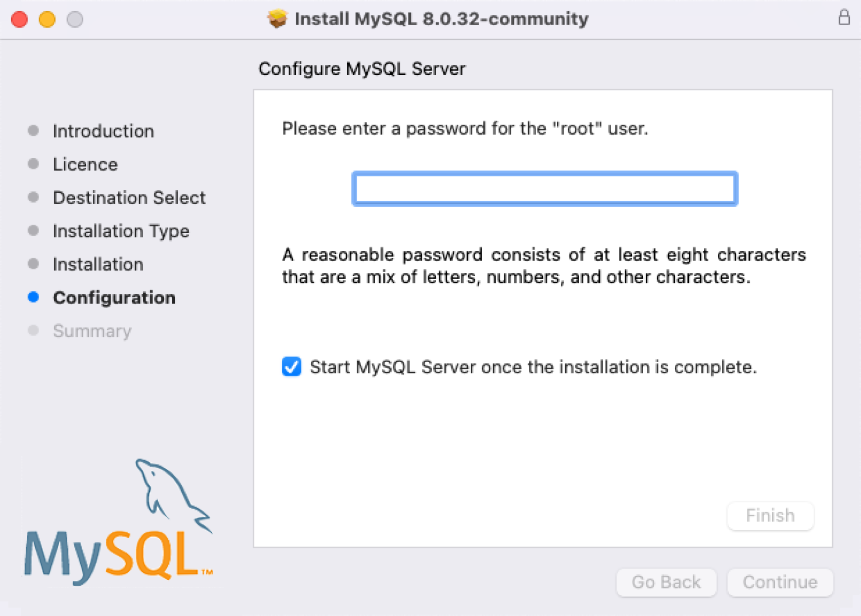
Task: Click the blue Configuration step bullet
Action: coord(34,297)
